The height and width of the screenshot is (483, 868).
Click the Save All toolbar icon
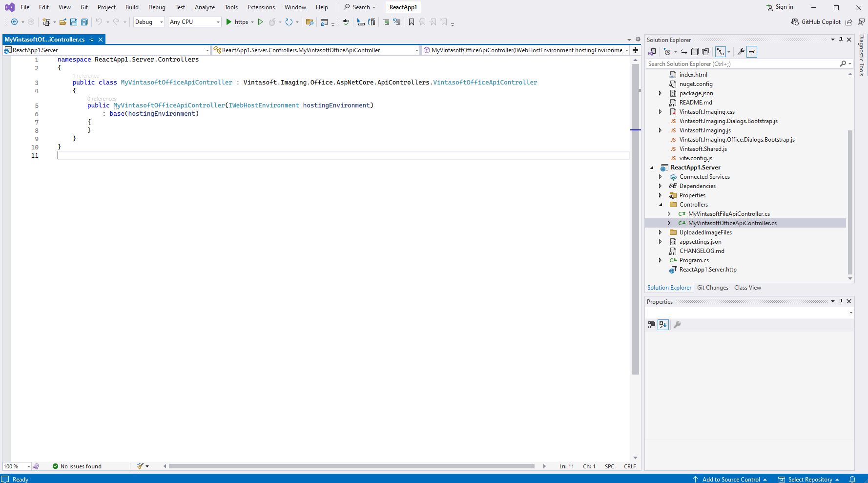(x=84, y=22)
